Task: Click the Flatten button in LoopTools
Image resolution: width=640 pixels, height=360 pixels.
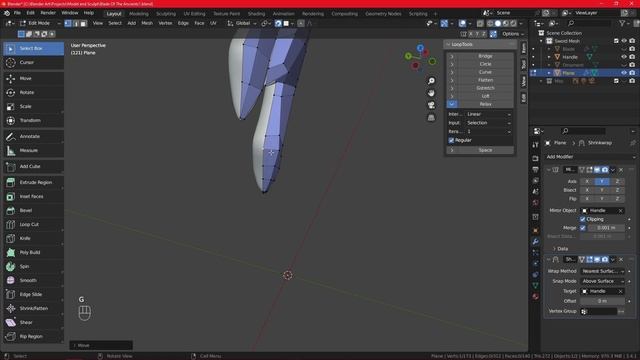Action: coord(485,80)
